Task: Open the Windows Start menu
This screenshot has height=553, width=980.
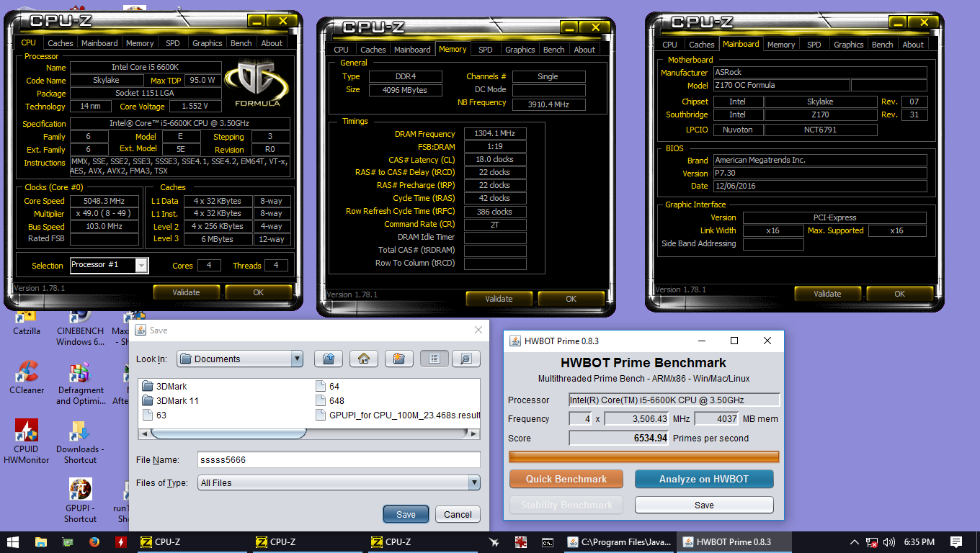Action: click(14, 542)
